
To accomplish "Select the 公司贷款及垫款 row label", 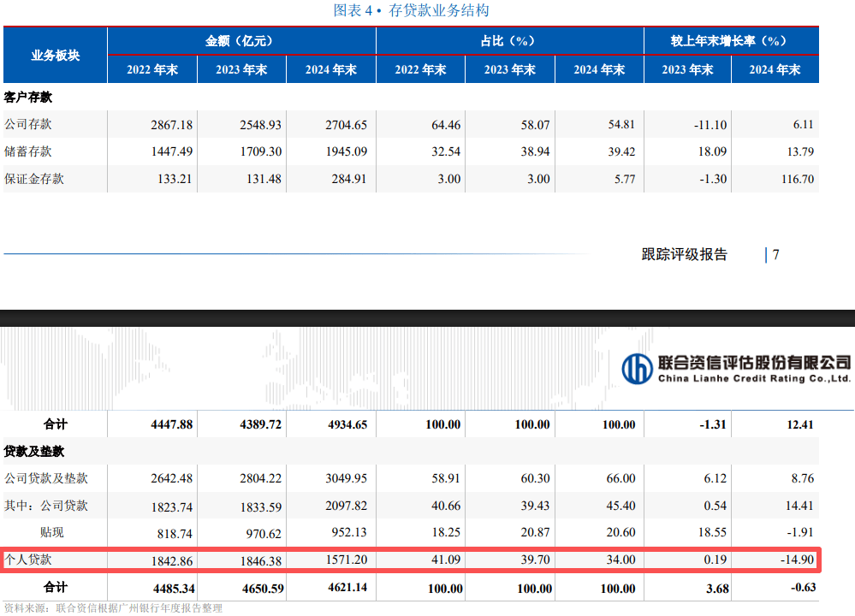I will click(x=46, y=478).
